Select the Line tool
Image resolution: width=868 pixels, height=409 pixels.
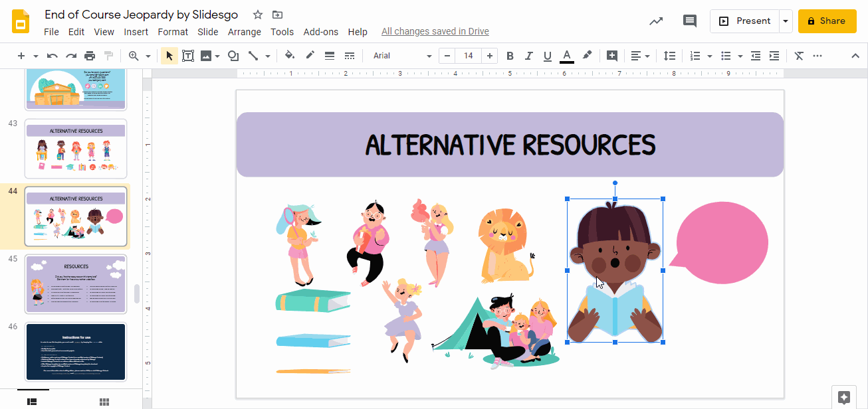(x=255, y=56)
